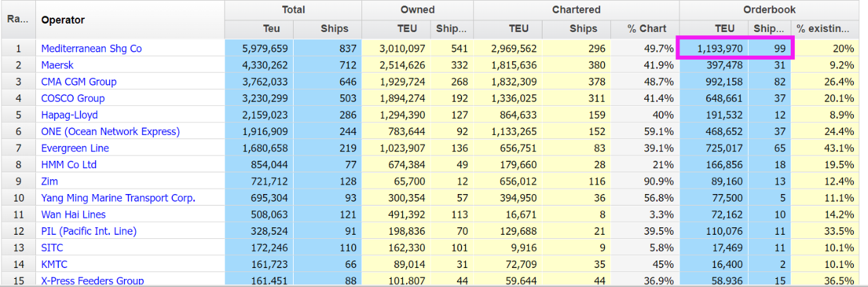
Task: Click COSCO's total ships value 503
Action: point(348,98)
